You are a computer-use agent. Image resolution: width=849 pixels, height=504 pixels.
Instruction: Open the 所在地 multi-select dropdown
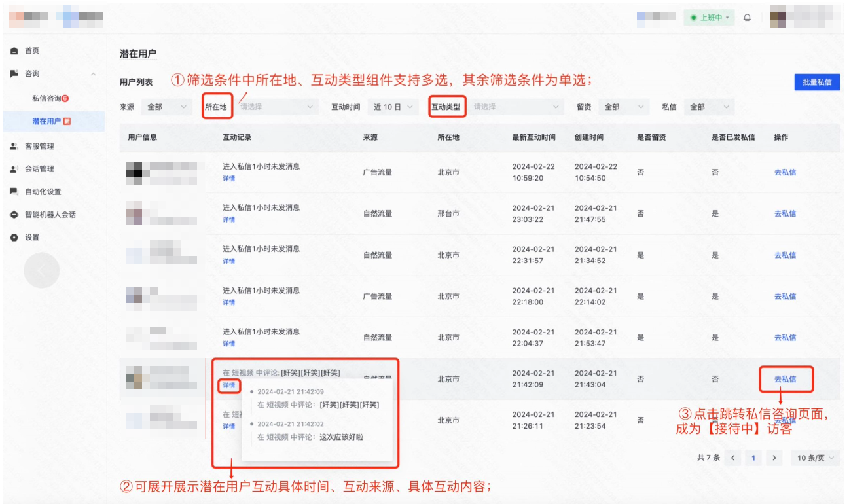tap(277, 107)
